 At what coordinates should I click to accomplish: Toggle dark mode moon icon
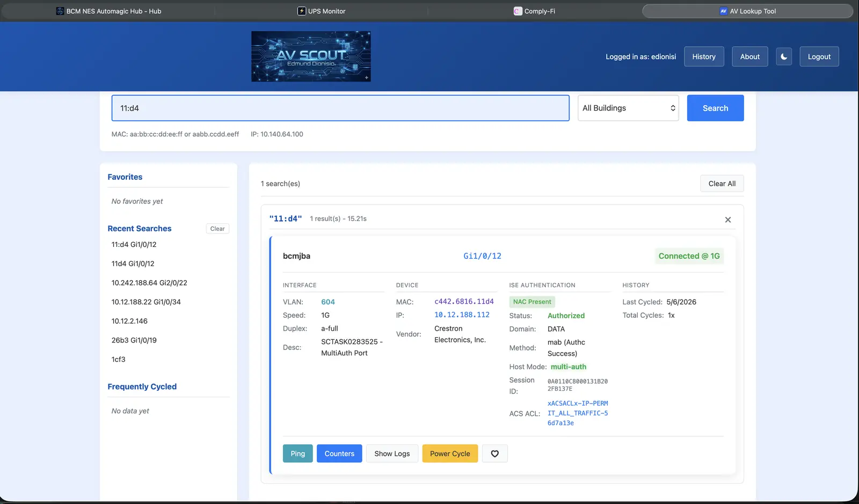pos(784,56)
